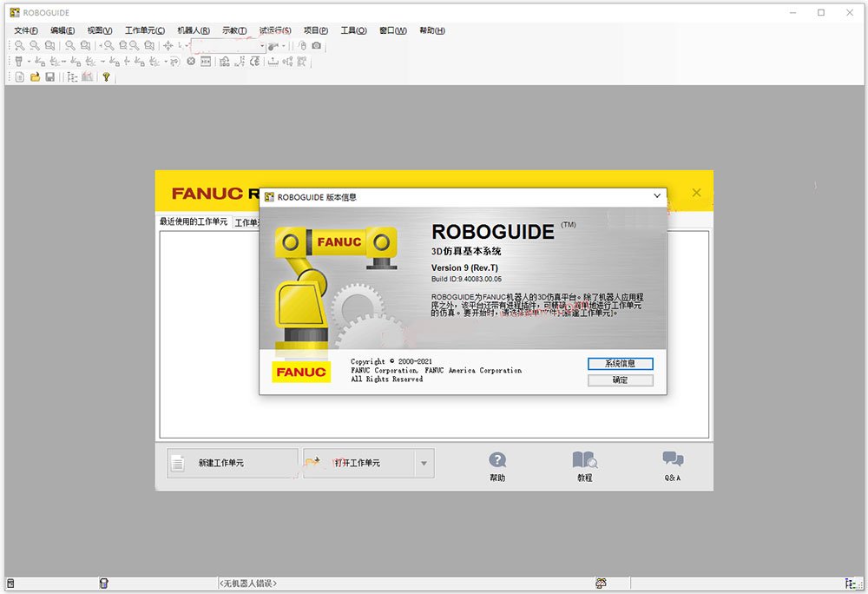Open the 试运行(S) menu
Screen dimensions: 868x594
[x=275, y=30]
